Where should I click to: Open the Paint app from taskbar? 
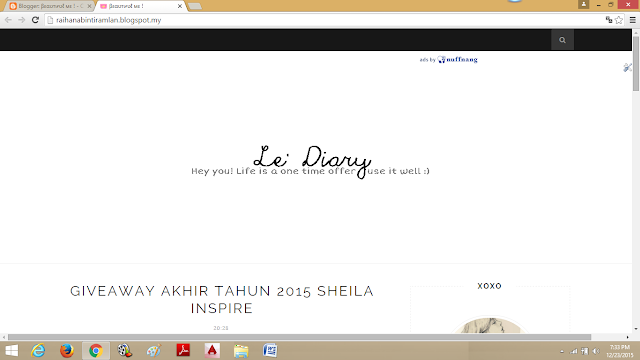(x=154, y=351)
